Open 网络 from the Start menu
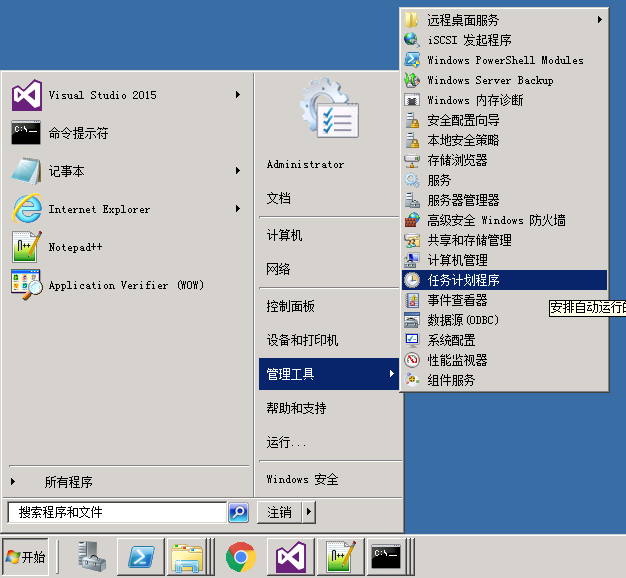The height and width of the screenshot is (578, 626). 279,269
